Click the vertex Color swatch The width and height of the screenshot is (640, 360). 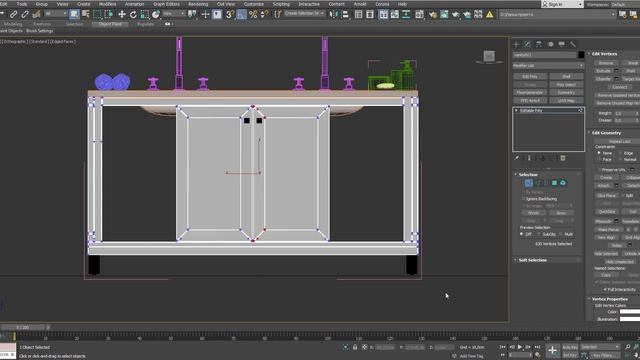[x=630, y=312]
